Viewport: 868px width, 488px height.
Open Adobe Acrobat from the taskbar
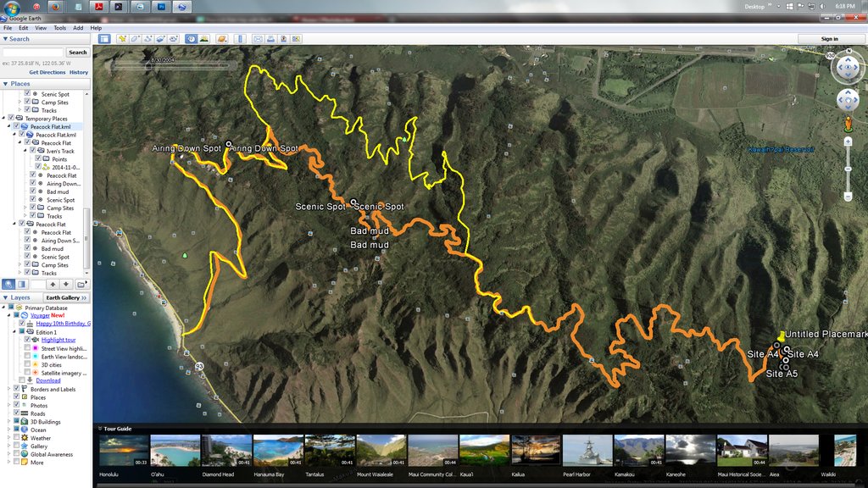(x=98, y=7)
